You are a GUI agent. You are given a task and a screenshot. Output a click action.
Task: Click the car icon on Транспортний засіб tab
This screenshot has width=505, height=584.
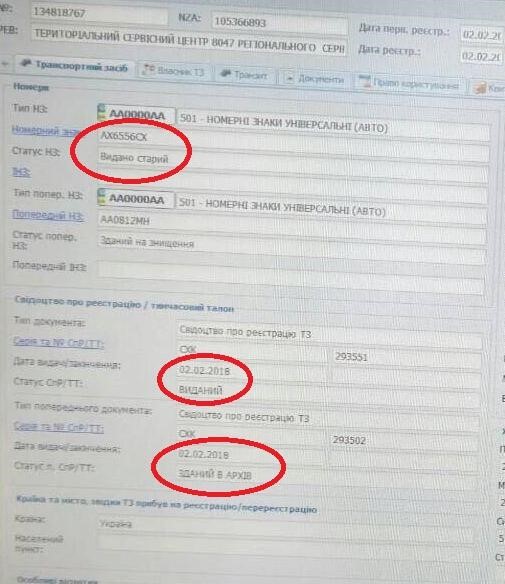[x=26, y=64]
